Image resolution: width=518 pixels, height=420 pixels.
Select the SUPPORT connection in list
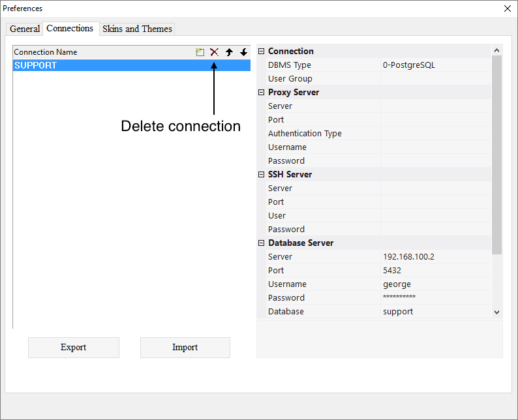130,65
